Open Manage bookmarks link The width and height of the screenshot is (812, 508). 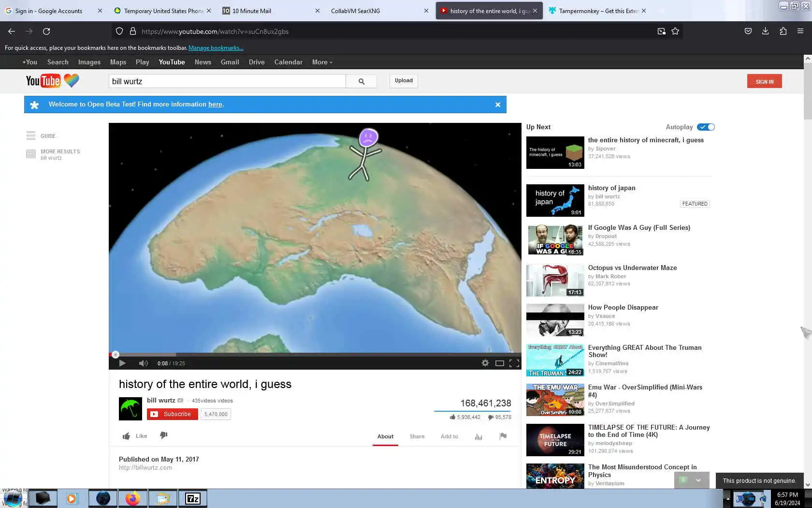(x=216, y=48)
